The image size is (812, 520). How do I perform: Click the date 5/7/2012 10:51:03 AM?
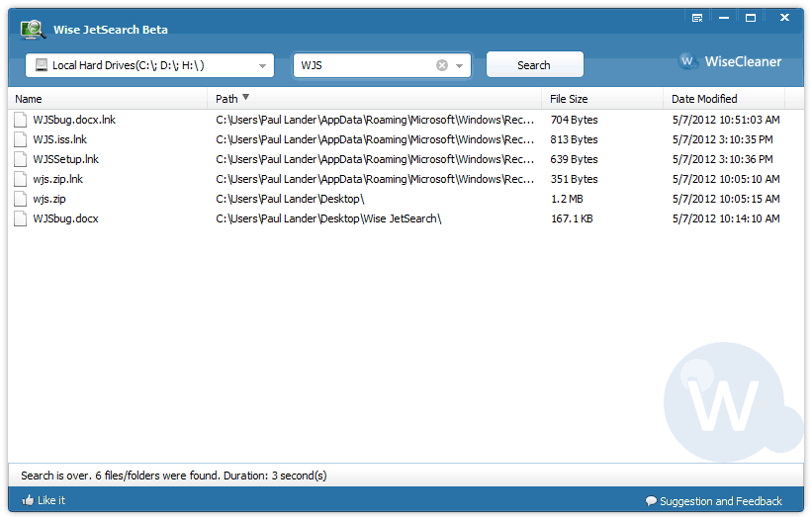coord(726,120)
